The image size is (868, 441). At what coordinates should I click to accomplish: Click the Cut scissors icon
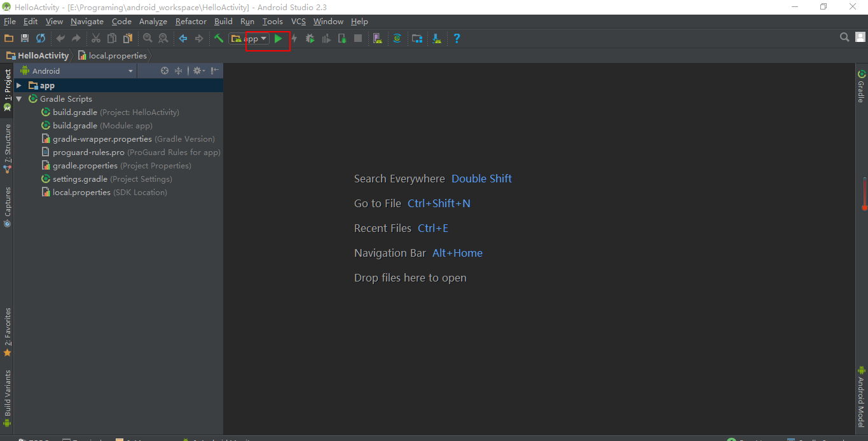click(96, 39)
